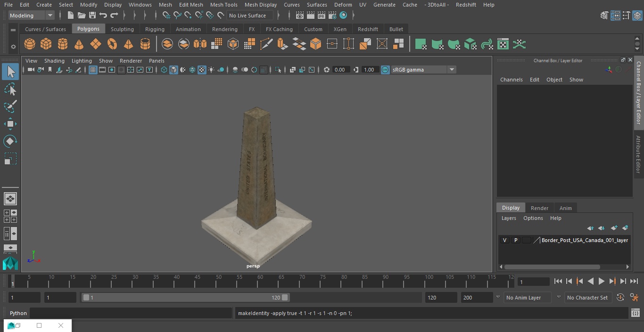Toggle the viewport grid display
This screenshot has height=332, width=644.
(93, 70)
